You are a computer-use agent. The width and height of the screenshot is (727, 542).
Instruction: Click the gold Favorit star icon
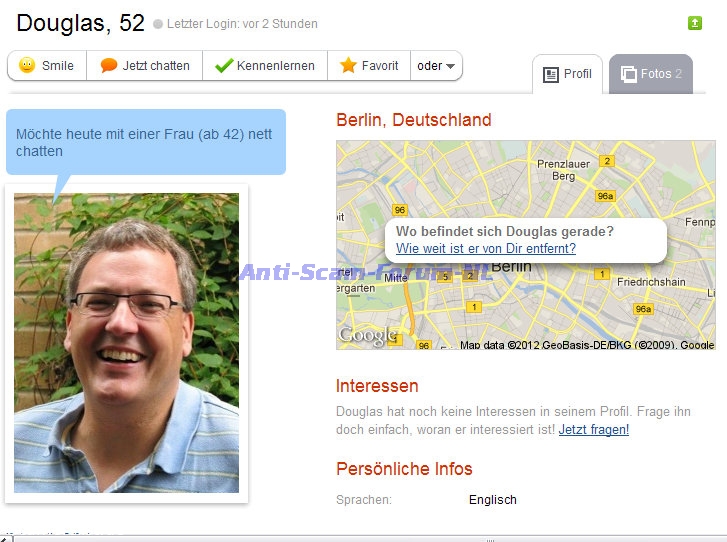click(x=348, y=65)
